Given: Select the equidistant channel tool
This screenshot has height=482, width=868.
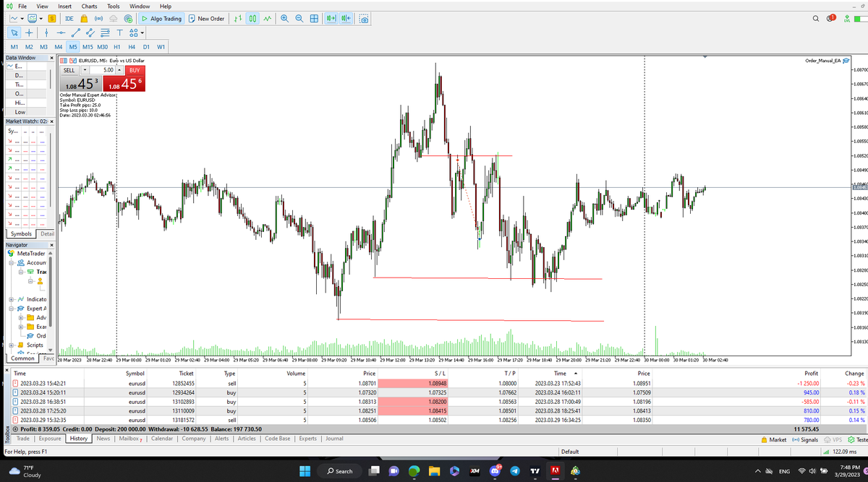Looking at the screenshot, I should point(90,33).
